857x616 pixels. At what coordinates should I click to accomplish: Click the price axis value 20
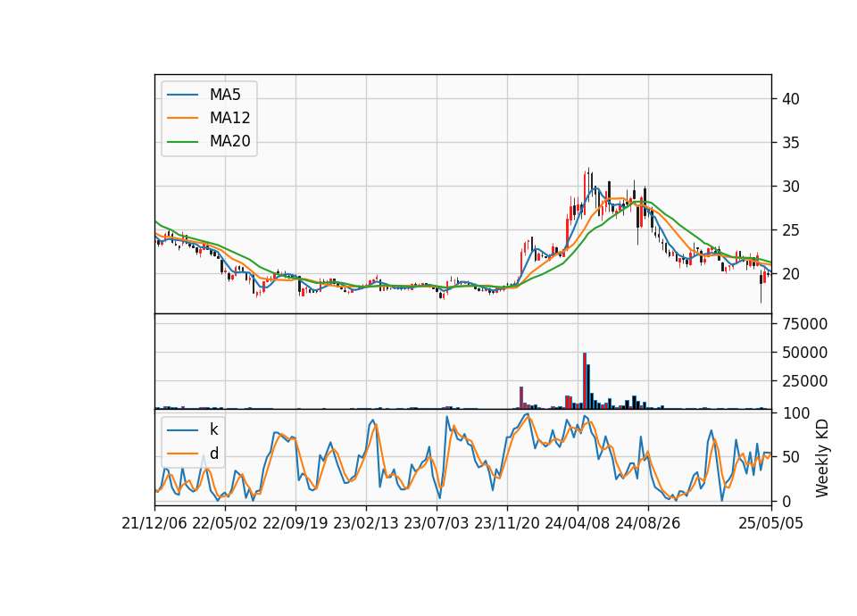[791, 274]
